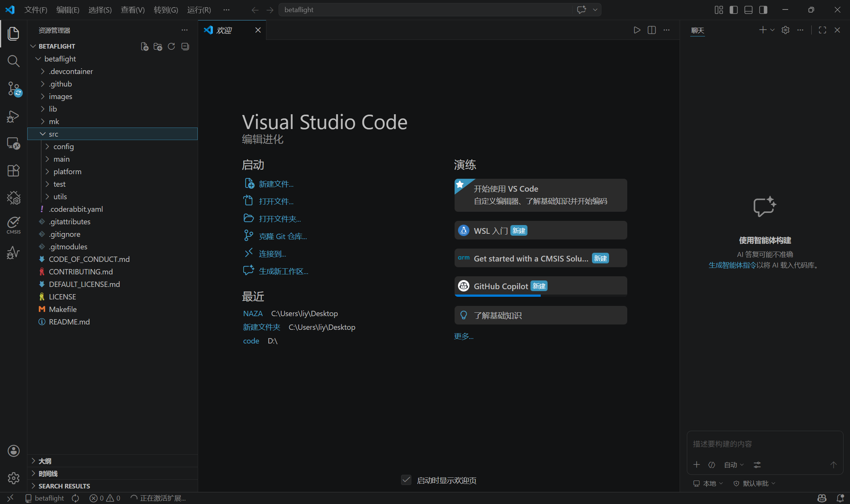Click the 克隆 Git 仓库... link
Image resolution: width=850 pixels, height=504 pixels.
click(x=283, y=236)
